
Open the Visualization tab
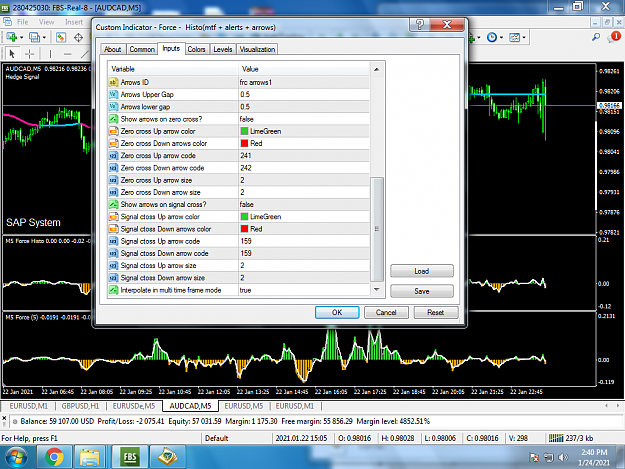(257, 49)
